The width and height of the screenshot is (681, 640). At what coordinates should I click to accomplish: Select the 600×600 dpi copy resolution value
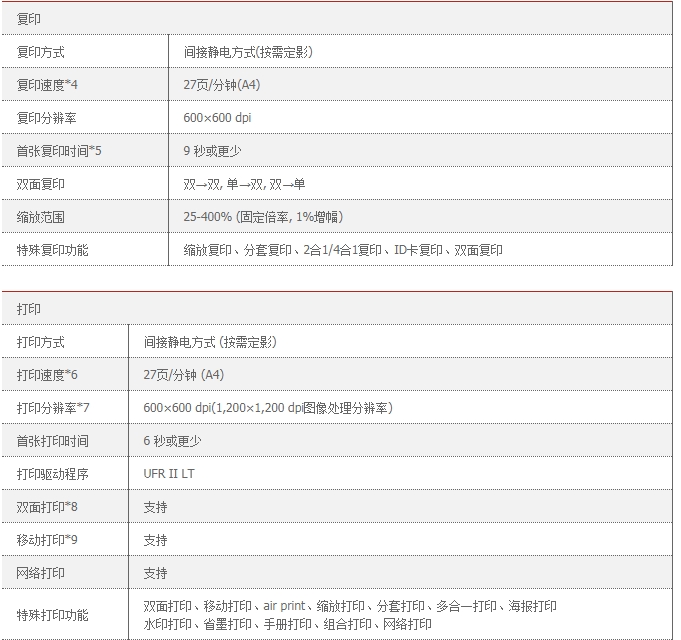(217, 118)
